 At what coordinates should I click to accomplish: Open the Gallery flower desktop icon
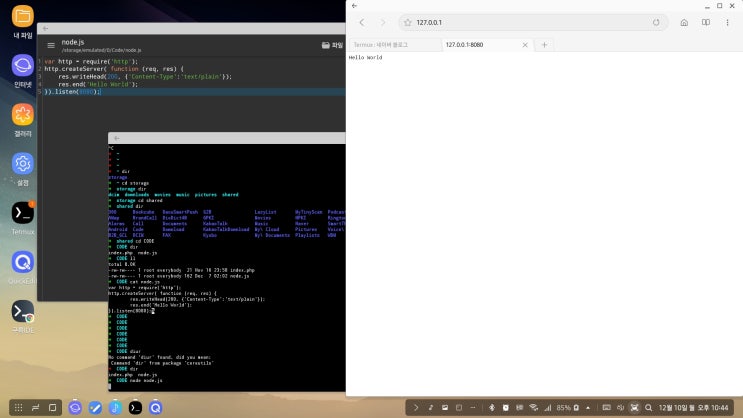[x=22, y=115]
